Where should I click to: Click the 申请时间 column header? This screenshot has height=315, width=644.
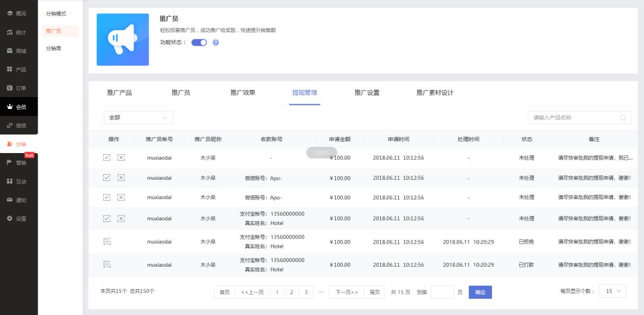coord(398,139)
